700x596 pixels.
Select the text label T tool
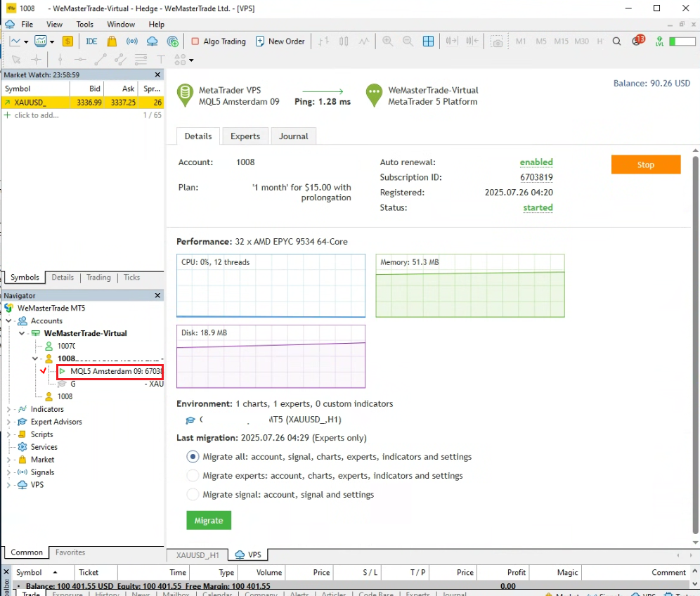[x=161, y=59]
